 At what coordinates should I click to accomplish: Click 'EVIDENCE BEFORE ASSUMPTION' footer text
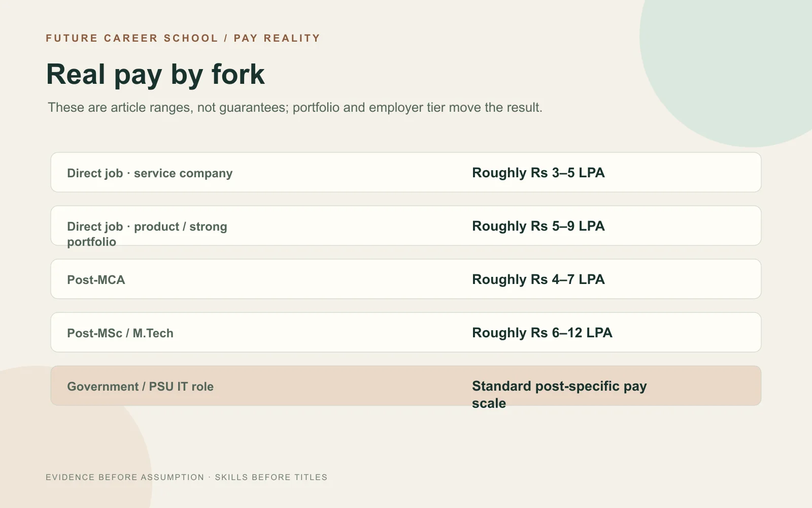125,477
